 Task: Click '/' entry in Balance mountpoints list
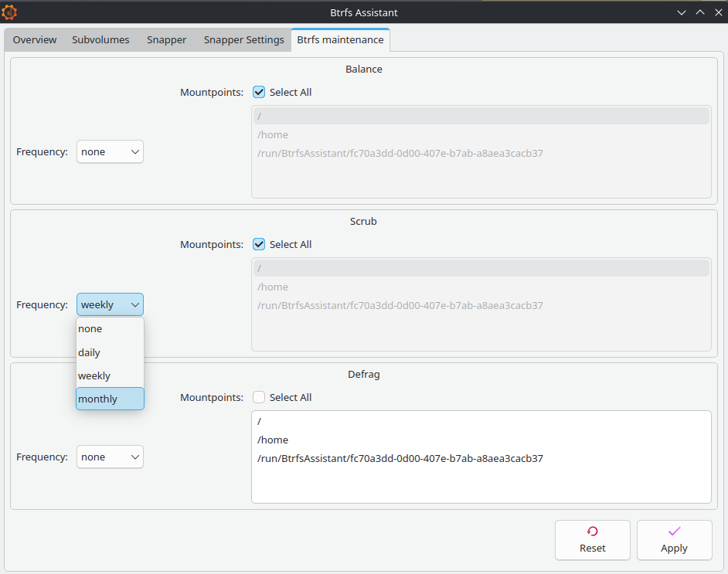click(x=481, y=116)
